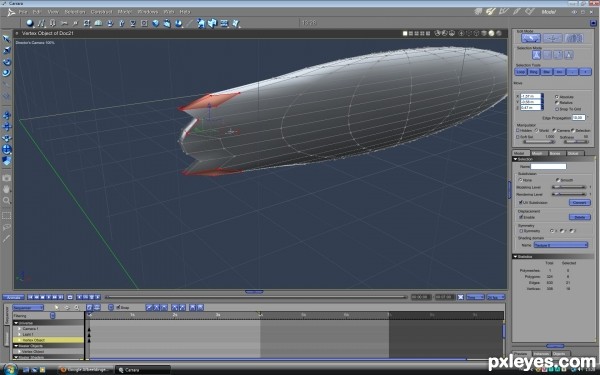Select the Absolute radio button
600x375 pixels.
point(557,97)
